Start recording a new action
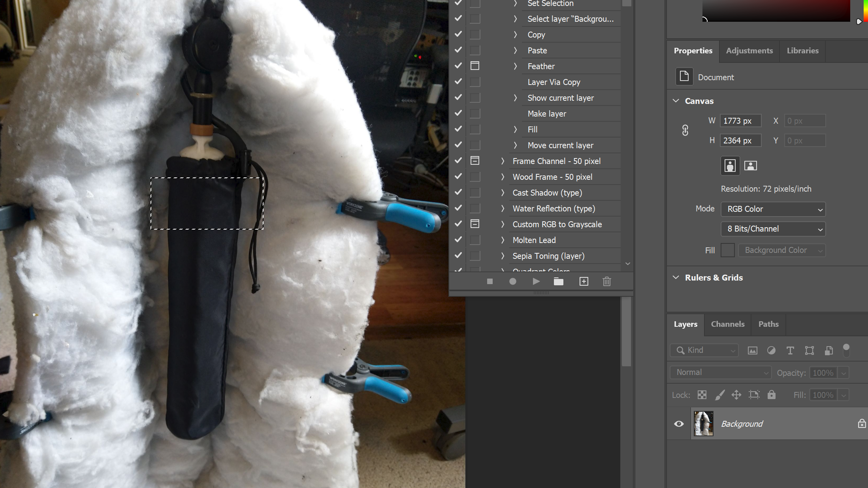This screenshot has width=868, height=488. point(512,281)
